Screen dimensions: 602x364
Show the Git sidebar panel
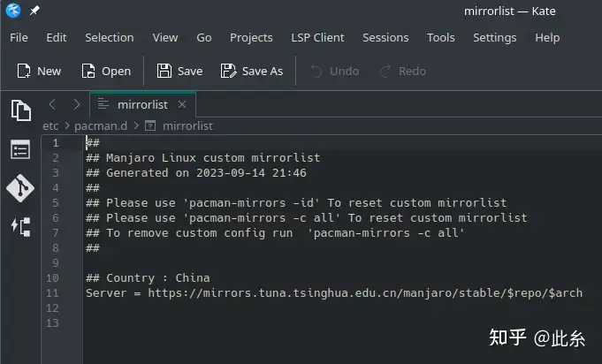[x=20, y=187]
